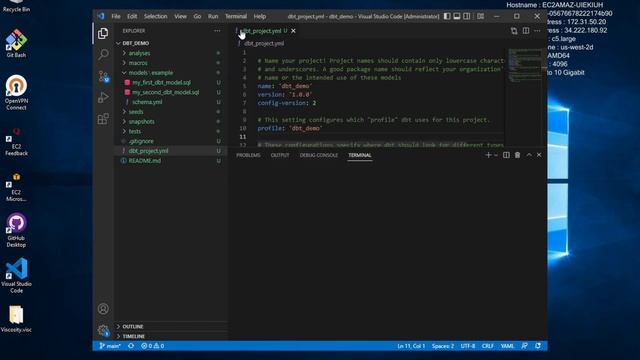Switch to the DEBUG CONSOLE tab
The height and width of the screenshot is (360, 640).
pyautogui.click(x=319, y=155)
